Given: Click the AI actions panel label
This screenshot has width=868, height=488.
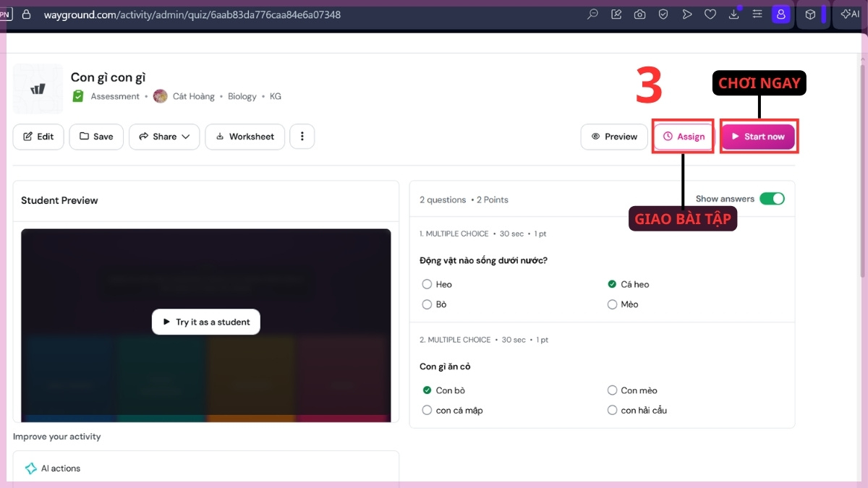Looking at the screenshot, I should [61, 468].
